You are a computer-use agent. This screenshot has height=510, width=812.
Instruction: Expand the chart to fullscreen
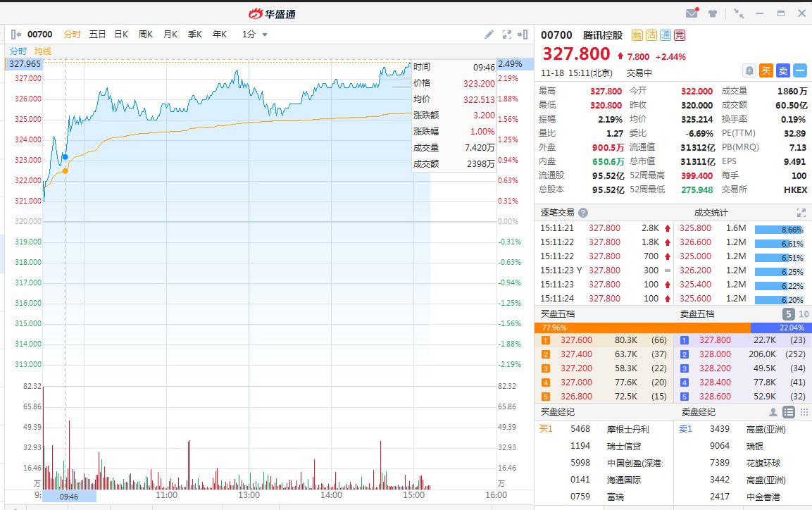(506, 35)
